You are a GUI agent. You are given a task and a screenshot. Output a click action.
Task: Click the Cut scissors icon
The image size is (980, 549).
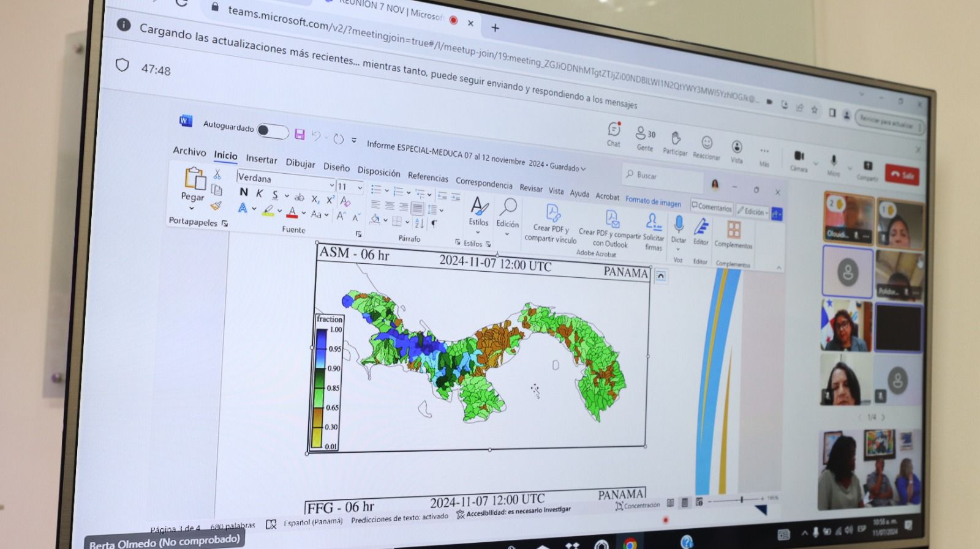pos(217,175)
